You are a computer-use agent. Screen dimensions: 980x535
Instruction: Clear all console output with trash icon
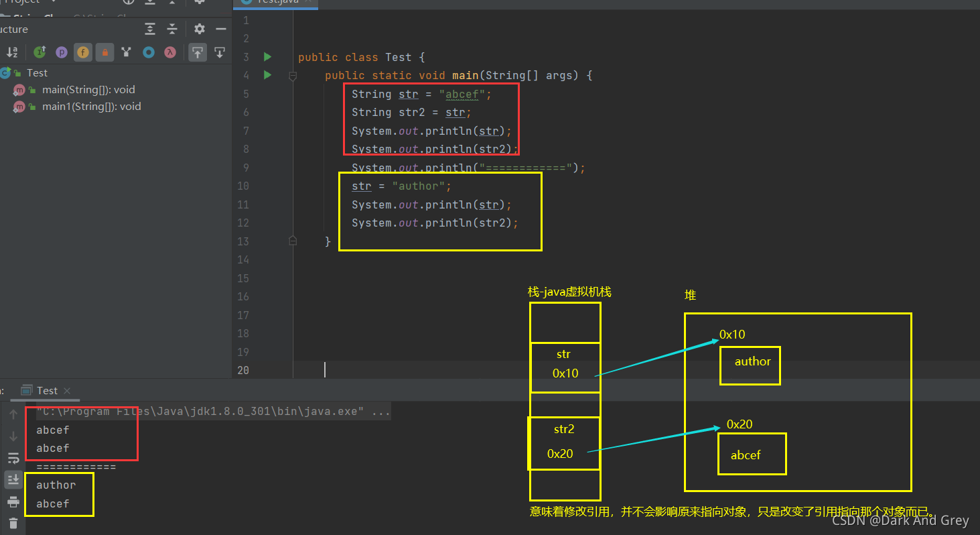(13, 523)
